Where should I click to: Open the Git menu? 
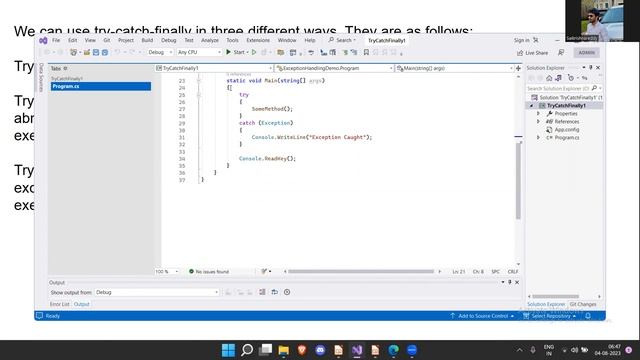107,40
